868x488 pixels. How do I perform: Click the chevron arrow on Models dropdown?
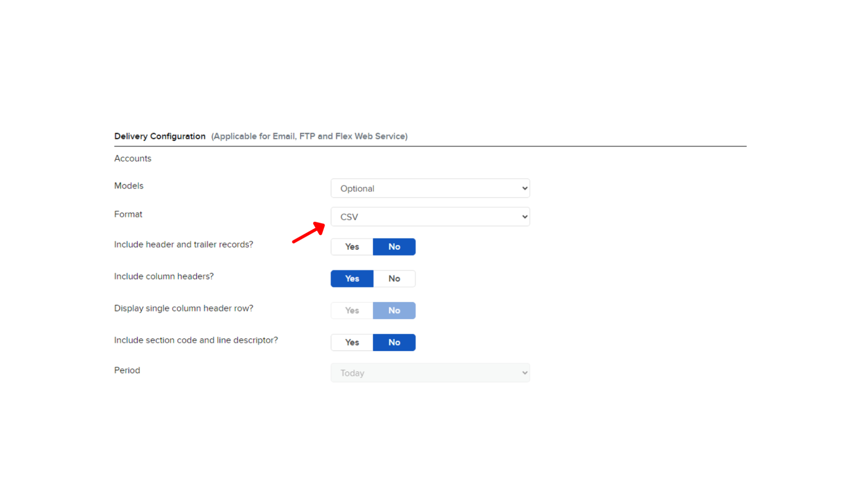tap(525, 188)
